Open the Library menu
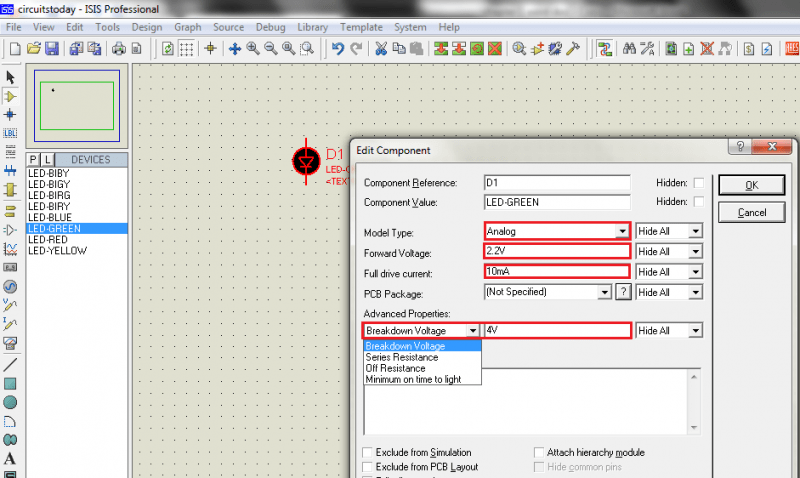 [312, 27]
